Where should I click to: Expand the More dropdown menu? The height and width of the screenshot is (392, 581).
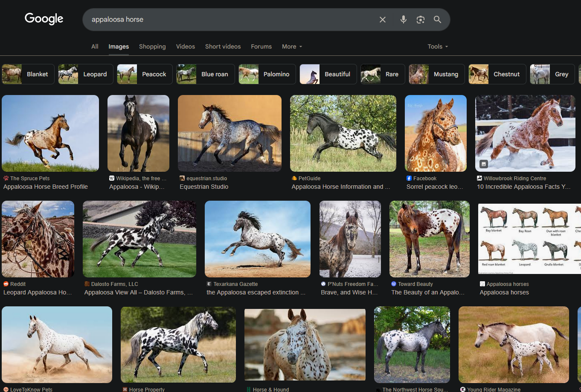[292, 46]
